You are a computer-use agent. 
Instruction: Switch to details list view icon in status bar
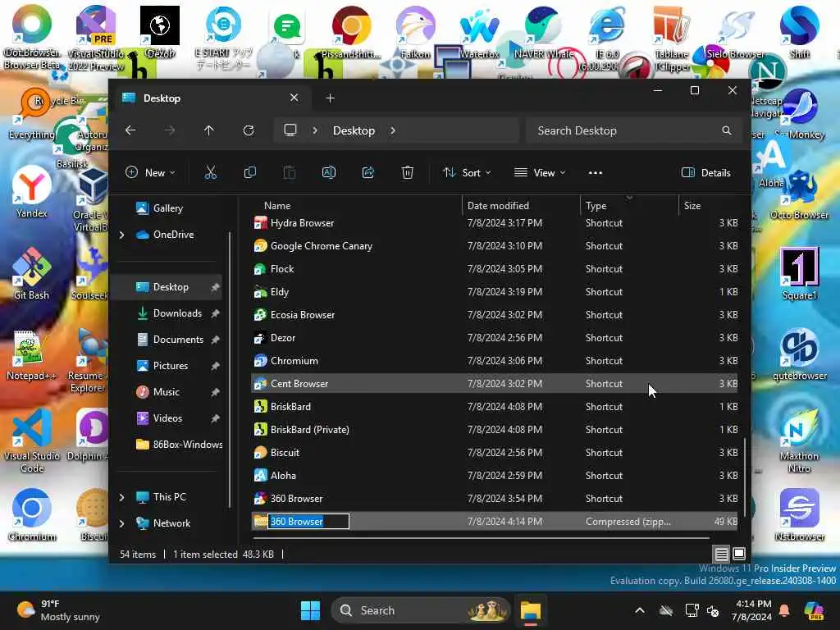pos(722,554)
